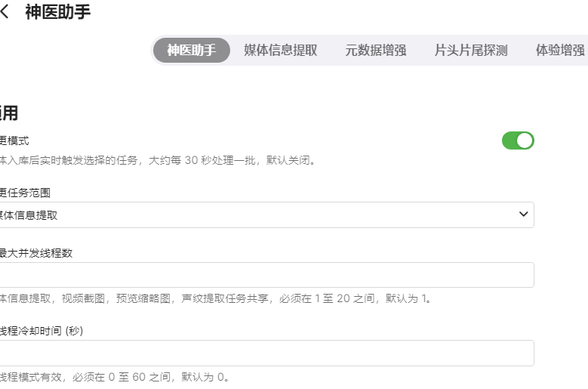
Task: Click the description mentioning 每 30 秒处理一批
Action: tap(157, 160)
